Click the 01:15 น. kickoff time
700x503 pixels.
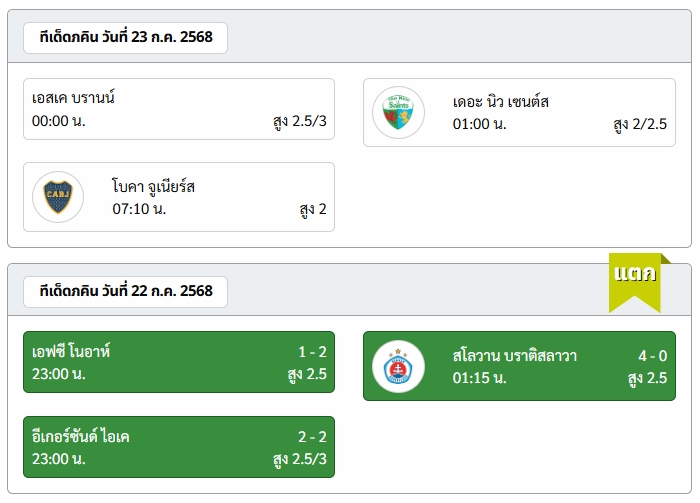coord(479,378)
